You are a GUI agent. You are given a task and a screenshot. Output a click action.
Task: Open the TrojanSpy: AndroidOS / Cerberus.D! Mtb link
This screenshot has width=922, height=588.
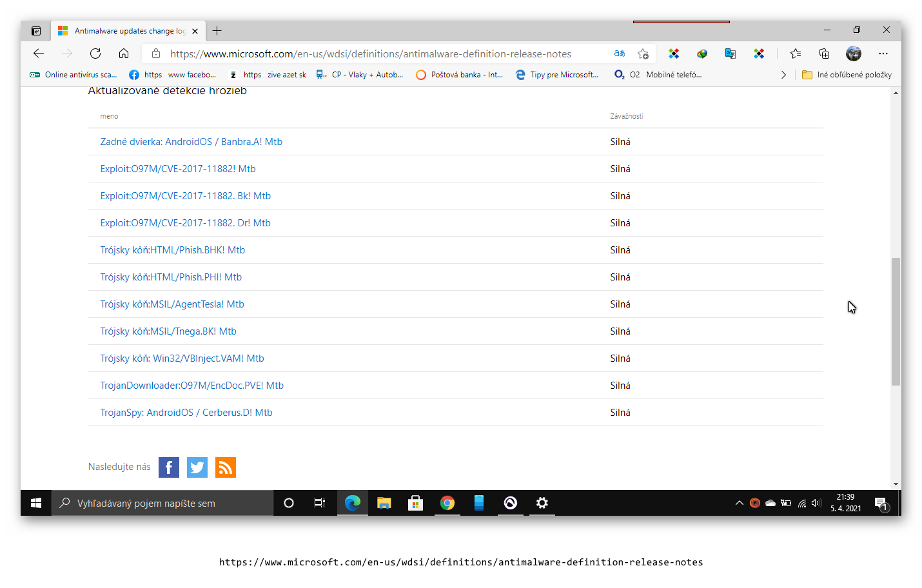[186, 413]
